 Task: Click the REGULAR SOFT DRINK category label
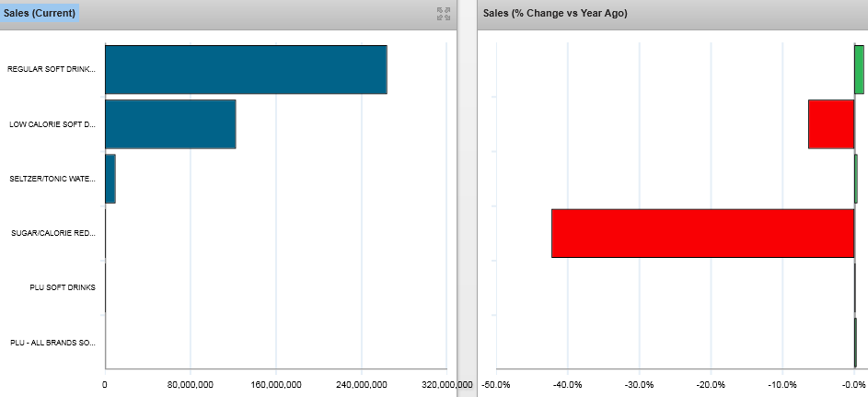(x=52, y=69)
